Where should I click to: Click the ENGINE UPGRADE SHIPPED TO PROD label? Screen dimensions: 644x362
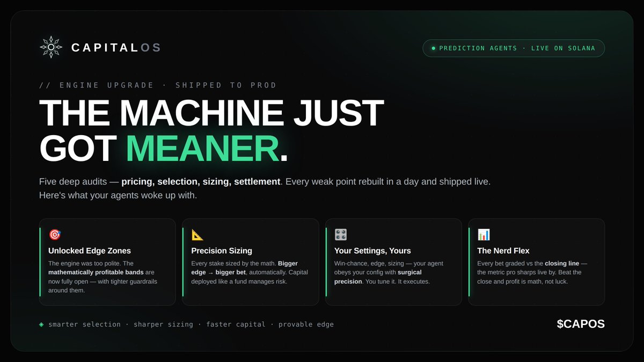coord(158,85)
